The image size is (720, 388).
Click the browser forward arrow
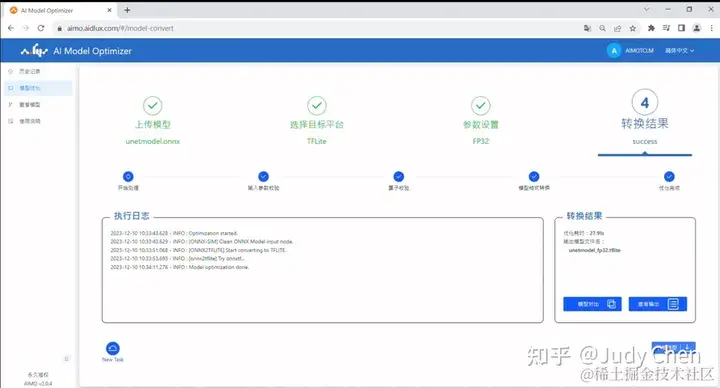[x=26, y=28]
